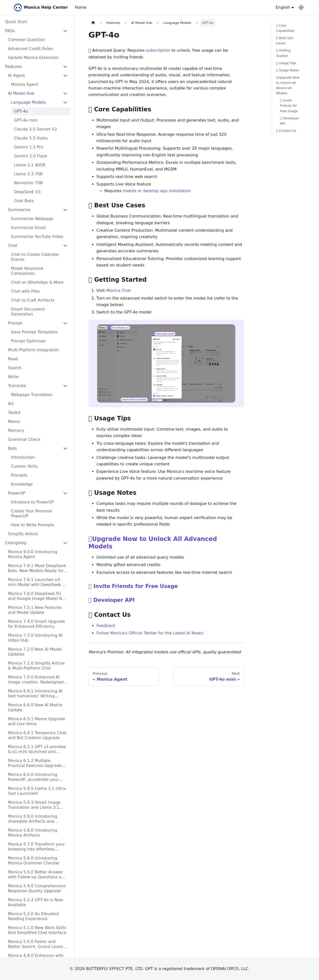Viewport: 319px width, 980px height.
Task: Collapse the Summarize category chevron
Action: pyautogui.click(x=65, y=210)
